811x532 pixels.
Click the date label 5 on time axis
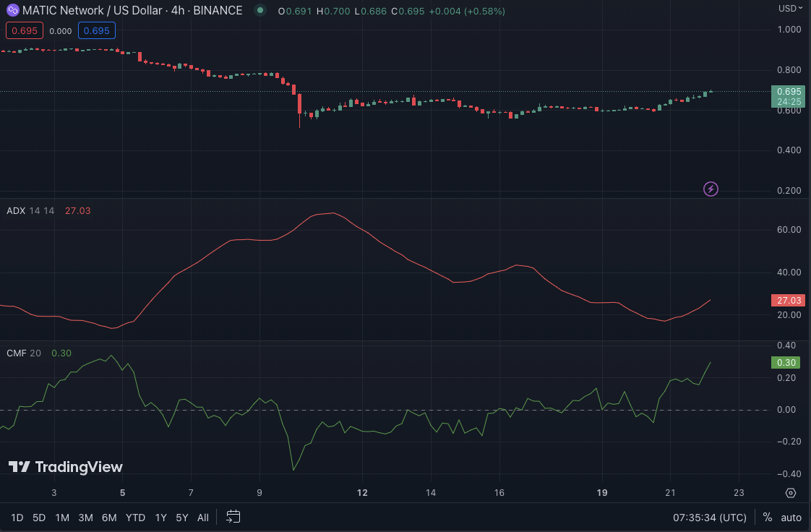pyautogui.click(x=123, y=493)
